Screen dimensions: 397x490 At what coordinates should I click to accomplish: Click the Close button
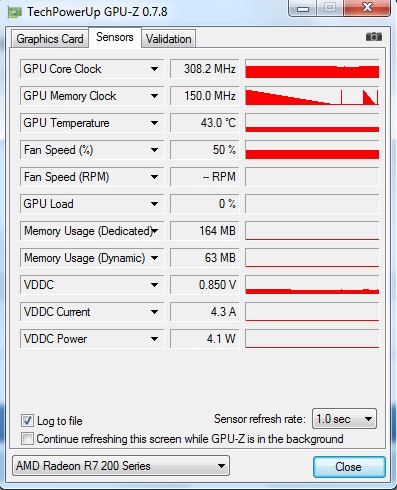click(349, 467)
